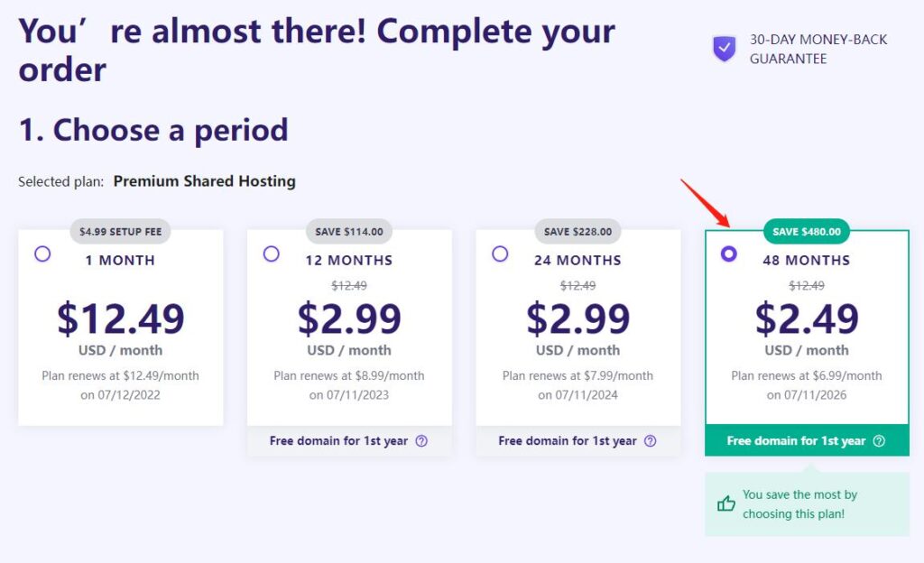Screen dimensions: 924x563
Task: Select the 12 MONTHS radio button
Action: pyautogui.click(x=271, y=254)
